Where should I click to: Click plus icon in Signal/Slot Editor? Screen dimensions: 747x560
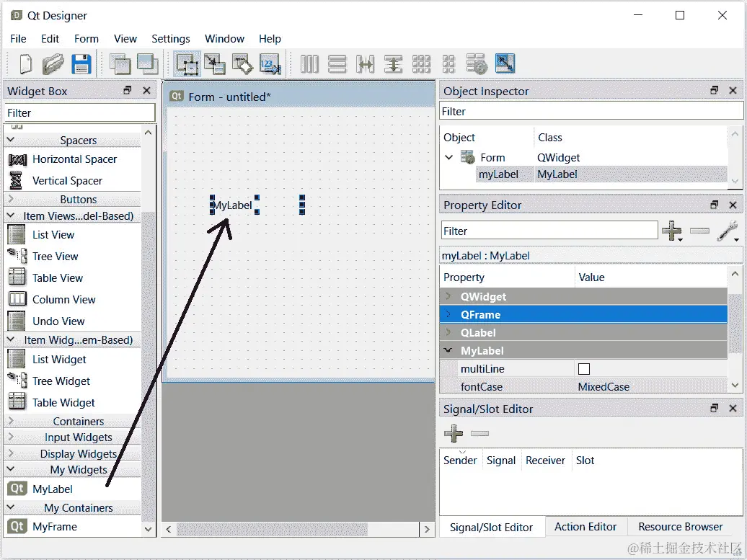[454, 433]
